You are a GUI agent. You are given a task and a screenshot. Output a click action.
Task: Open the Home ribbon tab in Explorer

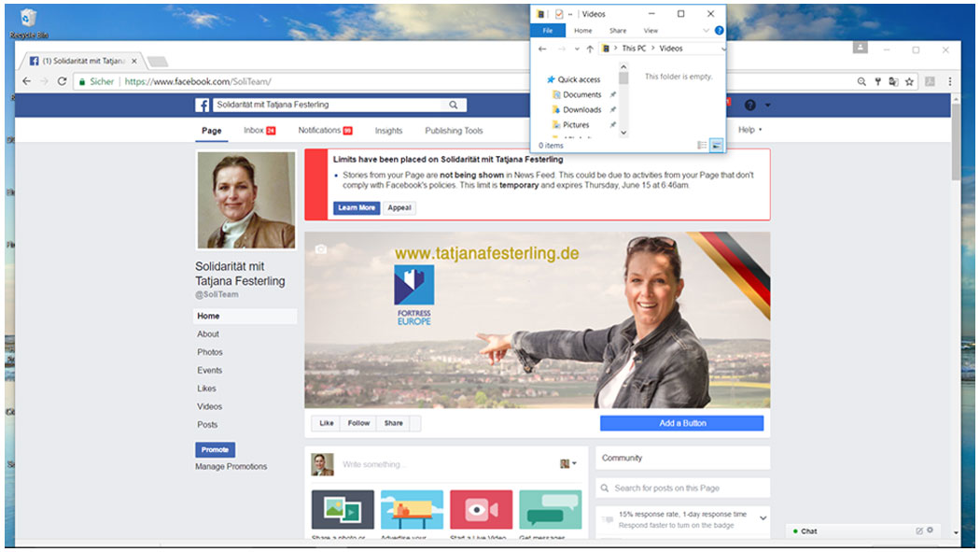coord(583,30)
